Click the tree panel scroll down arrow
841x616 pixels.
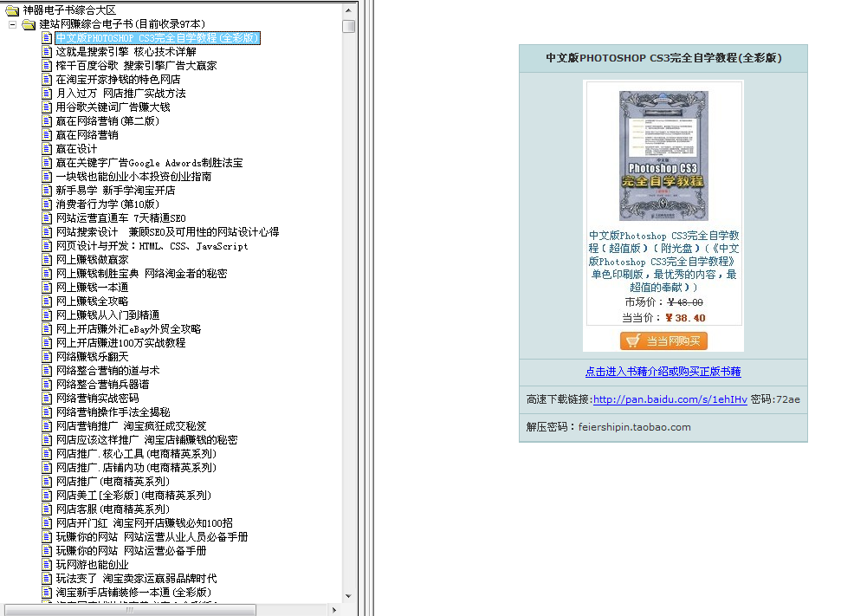349,596
